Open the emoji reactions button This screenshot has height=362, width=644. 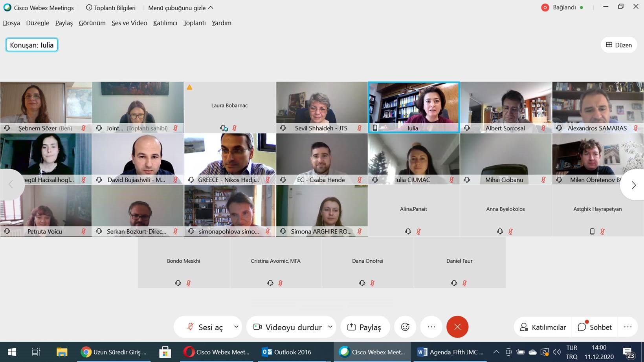[x=405, y=327]
